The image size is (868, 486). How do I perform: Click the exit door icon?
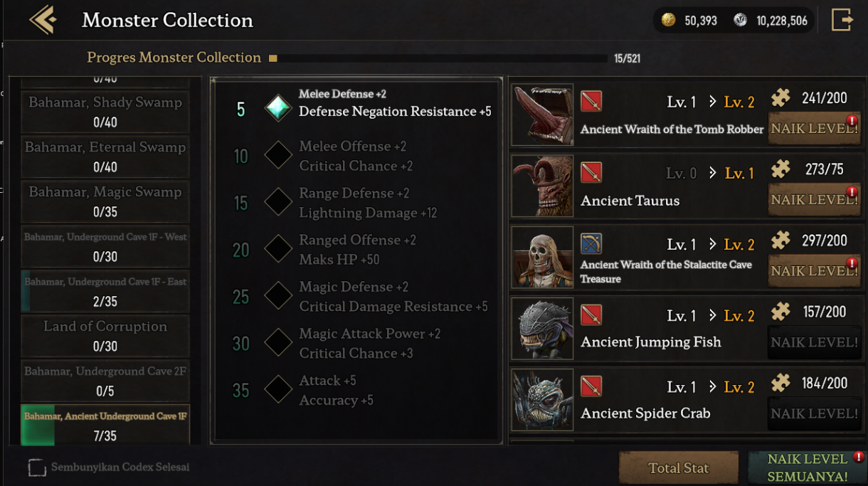842,20
